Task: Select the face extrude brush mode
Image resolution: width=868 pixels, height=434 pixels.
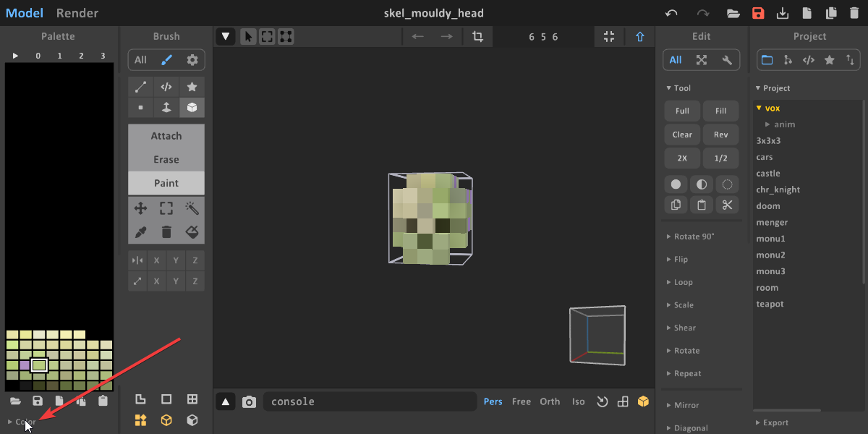Action: 166,108
